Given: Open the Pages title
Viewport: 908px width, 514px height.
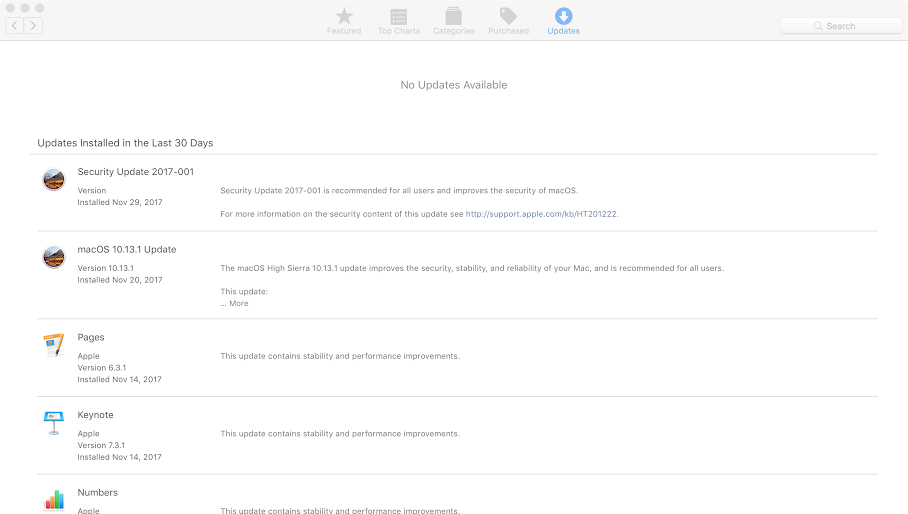Looking at the screenshot, I should (91, 337).
